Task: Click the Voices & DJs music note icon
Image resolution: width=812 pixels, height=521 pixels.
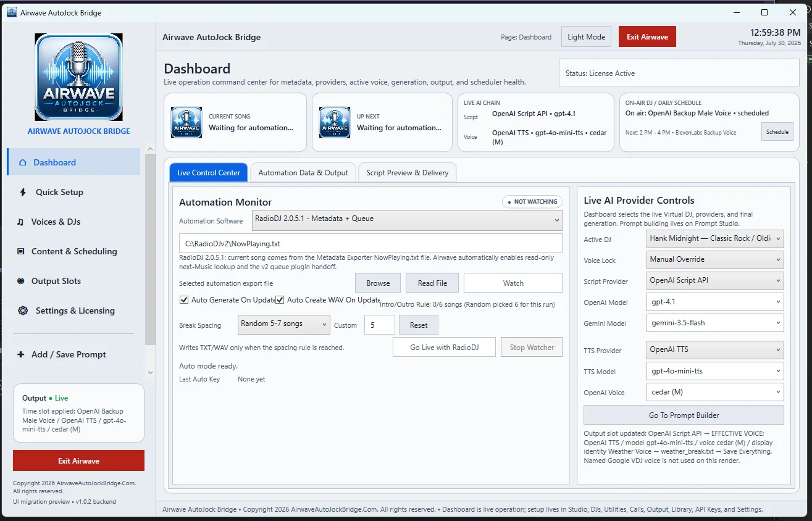Action: [20, 222]
